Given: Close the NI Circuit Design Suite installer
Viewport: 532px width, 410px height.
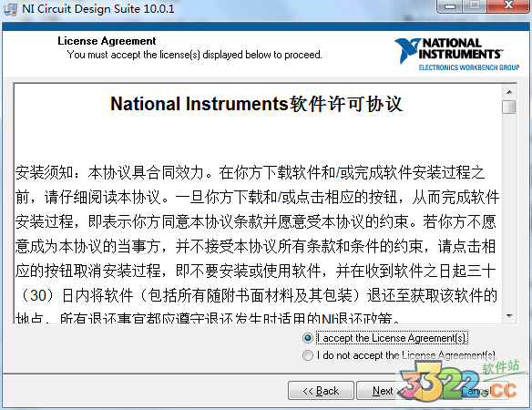Looking at the screenshot, I should click(508, 5).
